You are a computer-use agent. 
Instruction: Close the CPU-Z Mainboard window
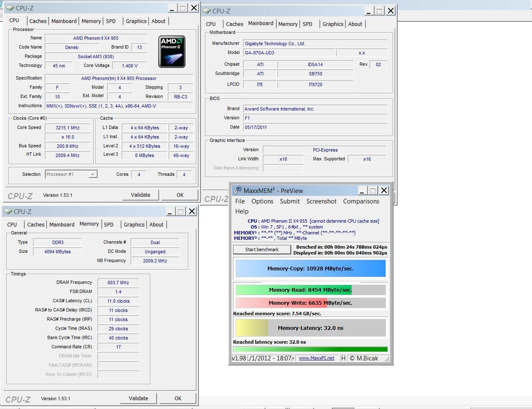pyautogui.click(x=391, y=11)
